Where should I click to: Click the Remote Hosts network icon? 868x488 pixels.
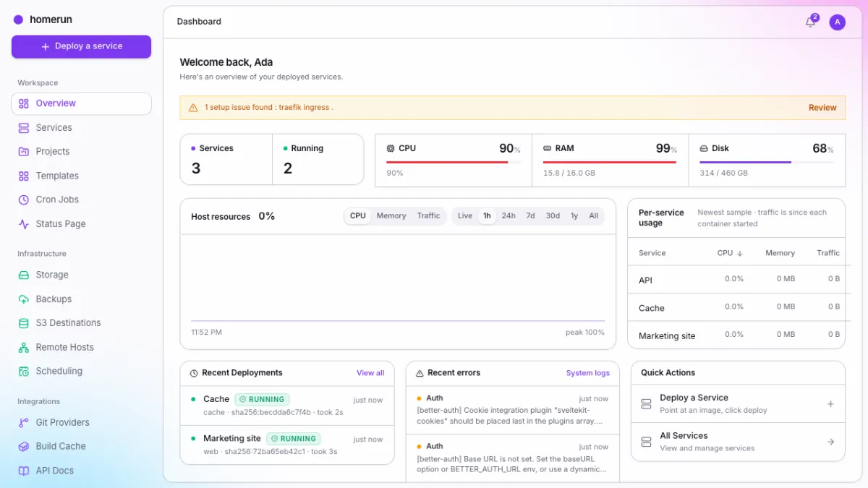24,347
